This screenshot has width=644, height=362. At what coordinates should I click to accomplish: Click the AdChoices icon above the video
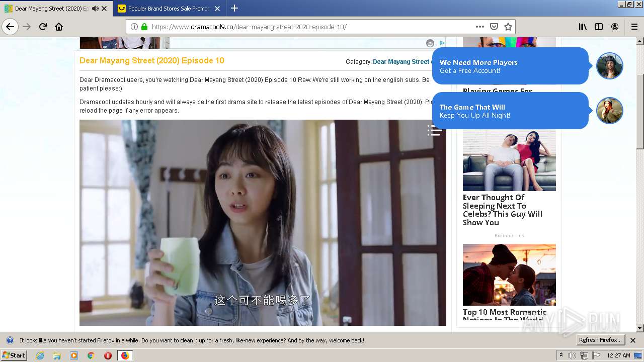tap(442, 43)
